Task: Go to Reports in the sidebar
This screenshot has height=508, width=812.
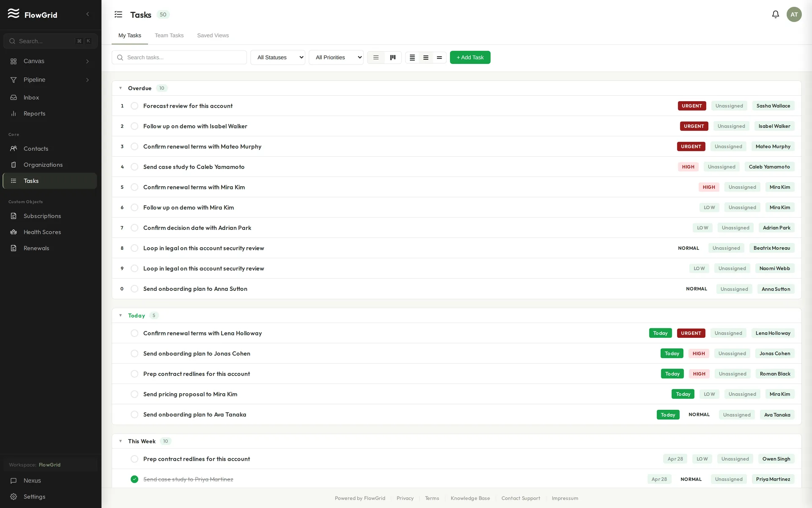Action: [x=50, y=114]
